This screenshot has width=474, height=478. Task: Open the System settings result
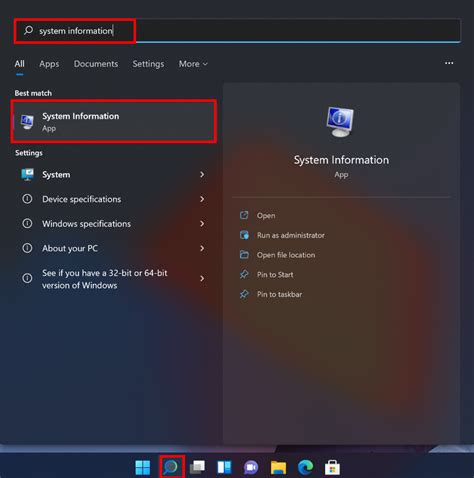(x=113, y=175)
